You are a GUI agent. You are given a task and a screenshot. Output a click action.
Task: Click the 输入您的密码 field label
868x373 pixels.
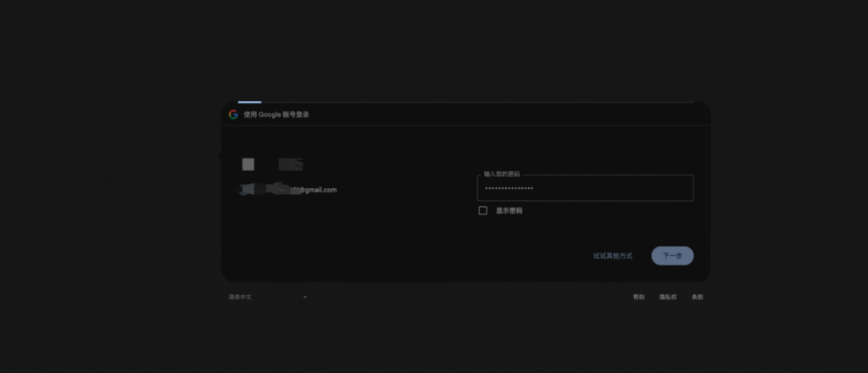(502, 174)
